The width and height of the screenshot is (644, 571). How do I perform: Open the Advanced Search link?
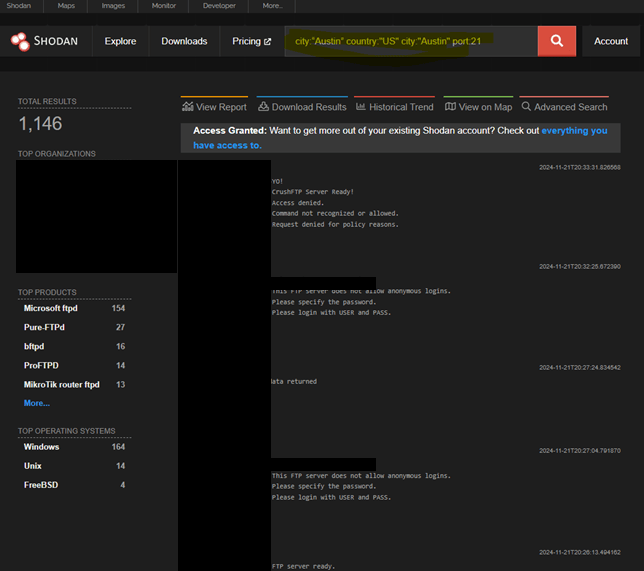click(564, 107)
